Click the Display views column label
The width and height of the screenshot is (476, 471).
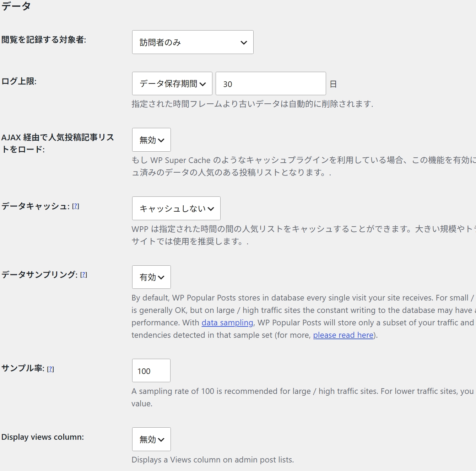coord(43,437)
